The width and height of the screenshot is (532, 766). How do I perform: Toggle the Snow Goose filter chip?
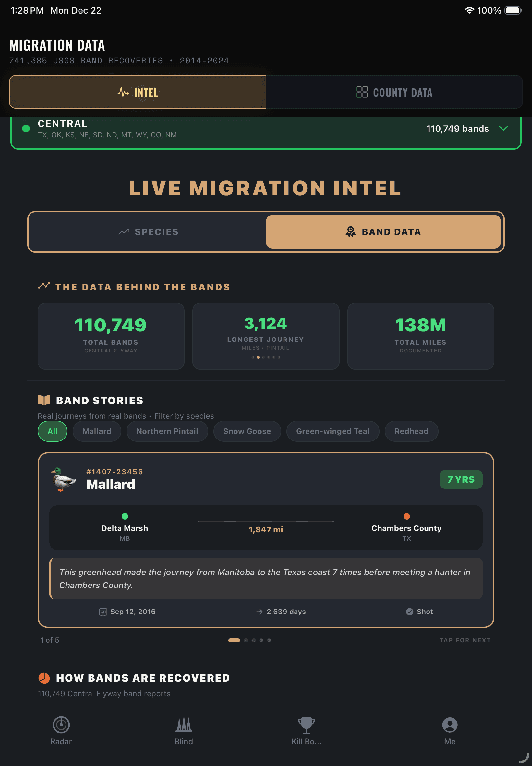(x=247, y=431)
